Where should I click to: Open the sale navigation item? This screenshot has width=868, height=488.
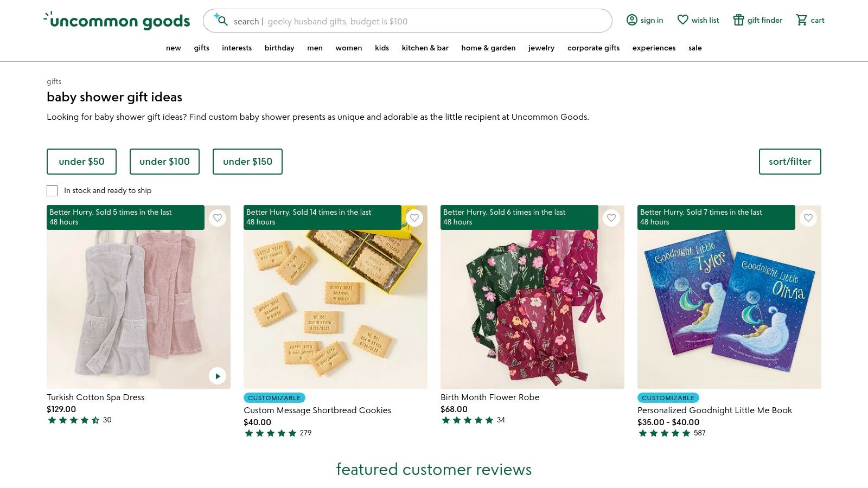point(695,48)
